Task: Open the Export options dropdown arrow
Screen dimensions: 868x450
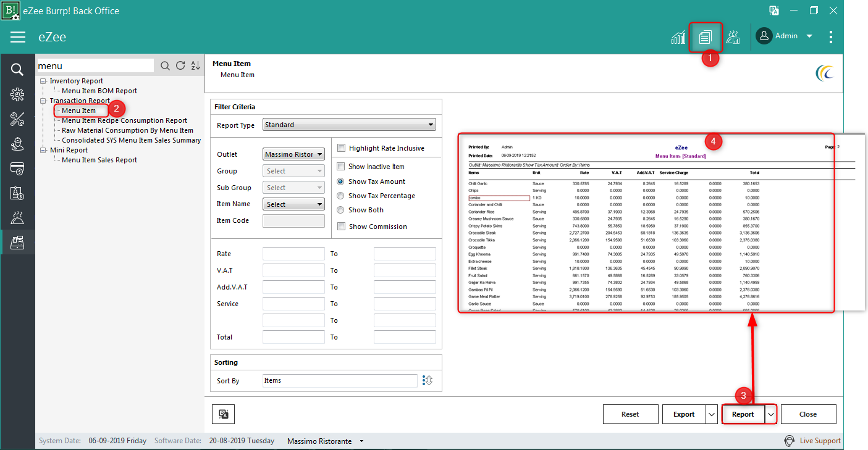Action: (711, 414)
